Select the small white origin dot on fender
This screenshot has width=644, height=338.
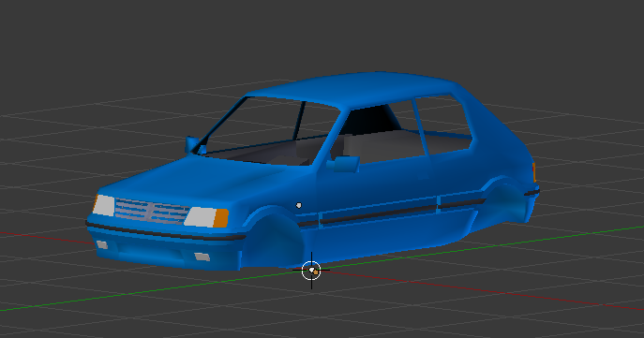pos(299,205)
